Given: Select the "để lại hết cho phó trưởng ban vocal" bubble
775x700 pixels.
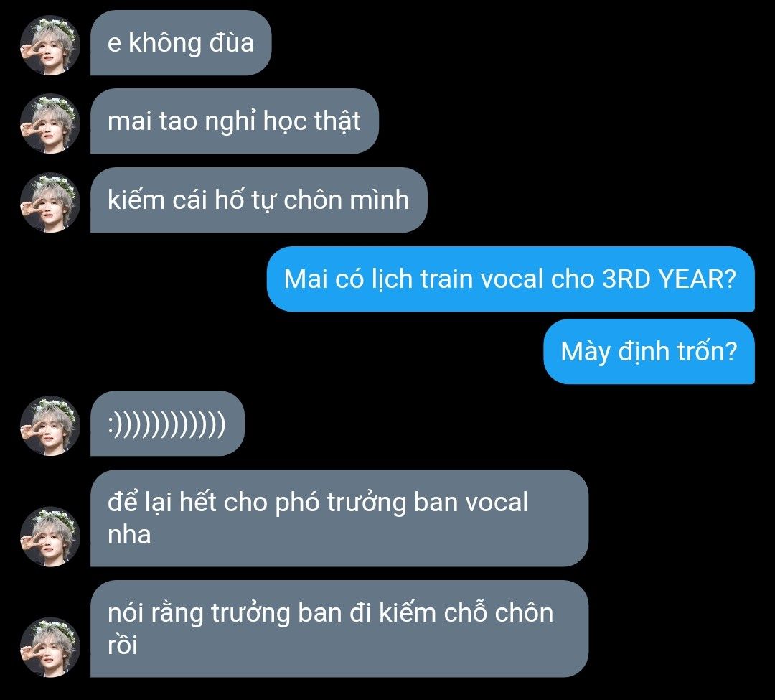Looking at the screenshot, I should [x=339, y=518].
